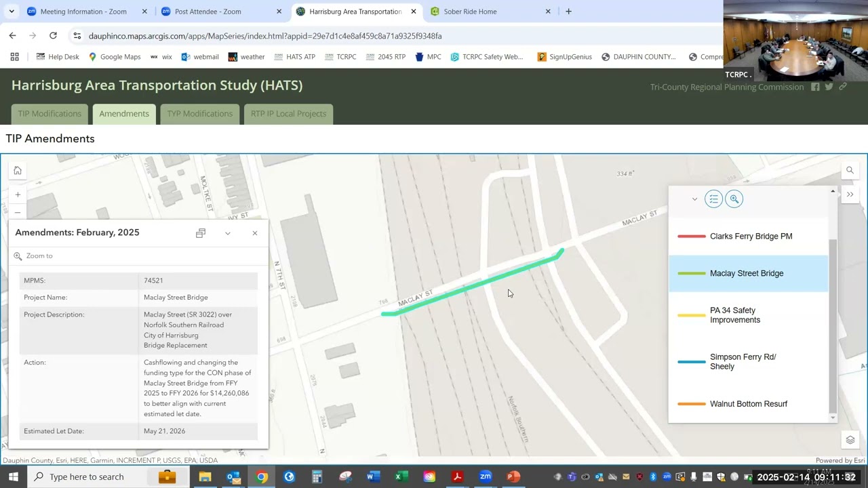Open the DAUPHIN COUNTY bookmark
868x488 pixels.
[x=638, y=57]
